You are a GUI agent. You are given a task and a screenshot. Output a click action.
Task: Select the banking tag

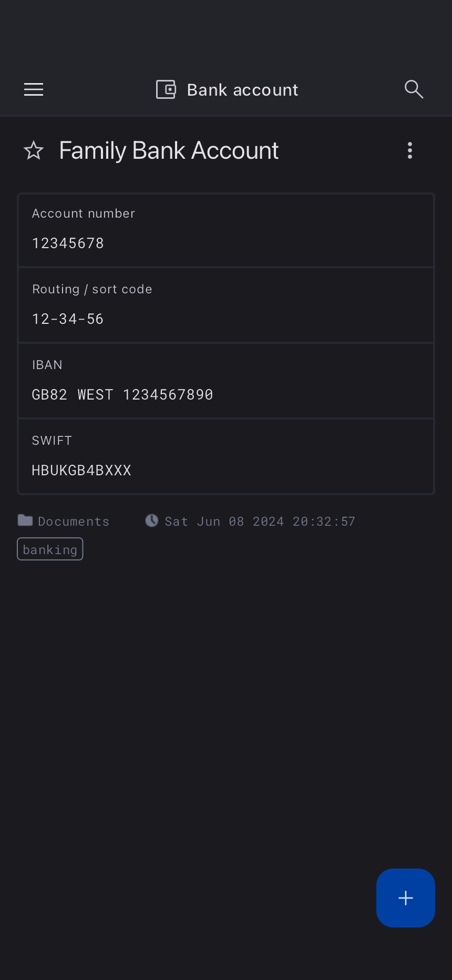(x=50, y=549)
